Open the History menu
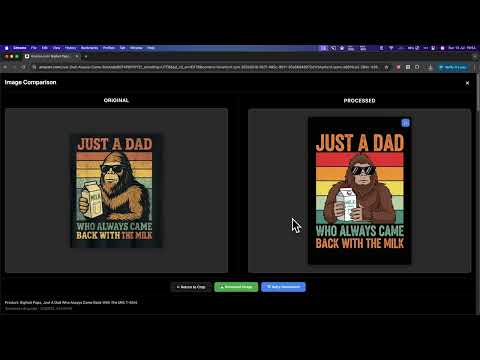This screenshot has width=480, height=360. [70, 48]
